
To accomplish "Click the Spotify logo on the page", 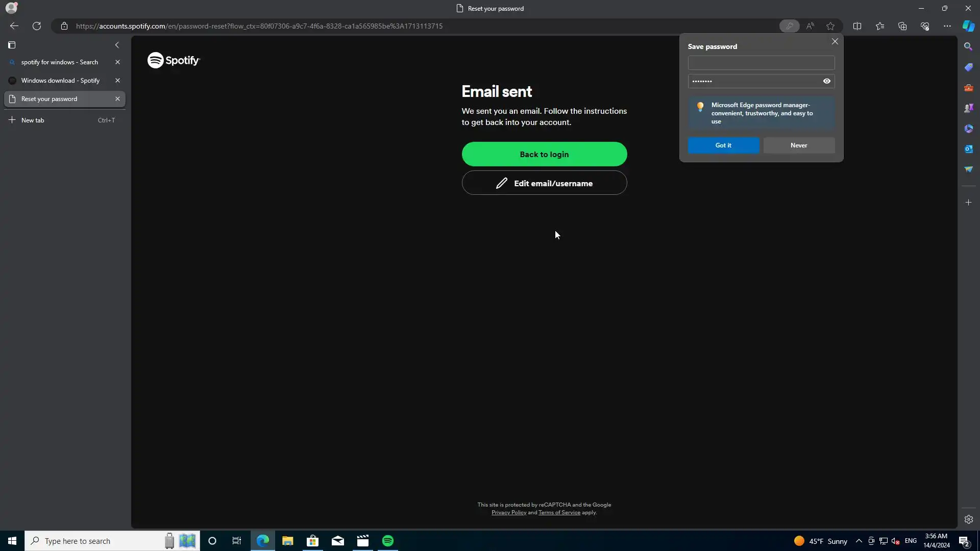I will [174, 60].
